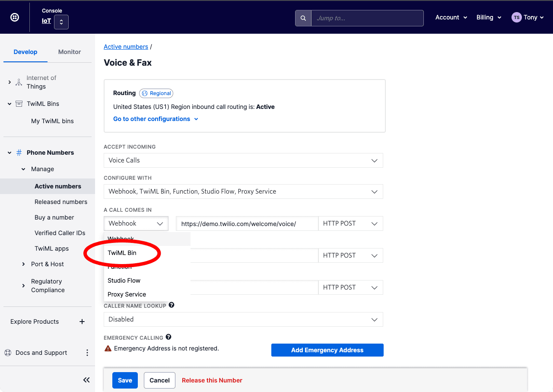Screen dimensions: 553x392
Task: Click Release this Number
Action: click(x=212, y=380)
